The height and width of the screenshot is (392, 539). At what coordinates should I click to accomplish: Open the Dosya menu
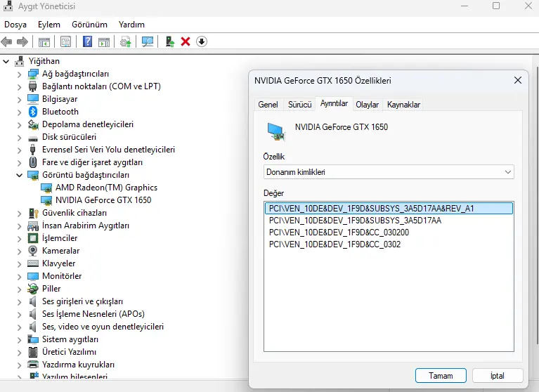(x=15, y=25)
